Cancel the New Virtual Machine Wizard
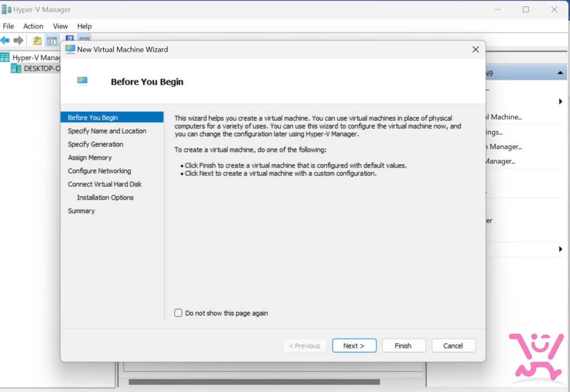570x392 pixels. pos(453,345)
